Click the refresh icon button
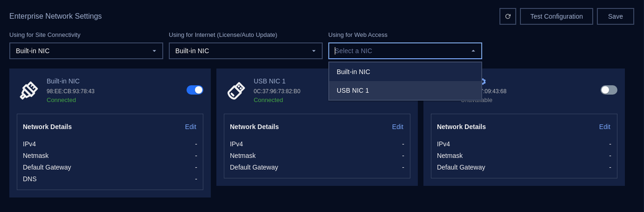The width and height of the screenshot is (644, 212). tap(508, 16)
